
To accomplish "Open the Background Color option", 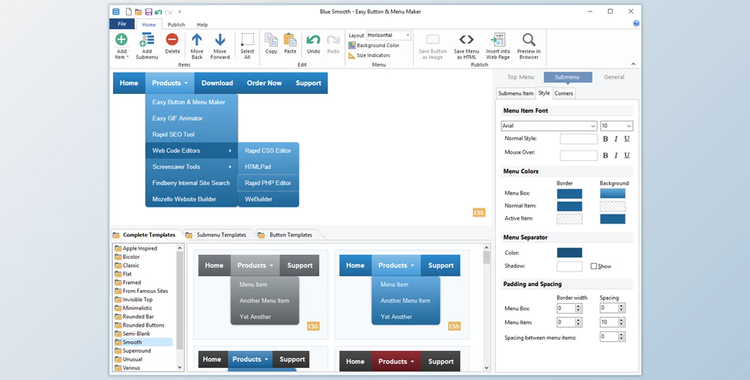I will tap(374, 45).
